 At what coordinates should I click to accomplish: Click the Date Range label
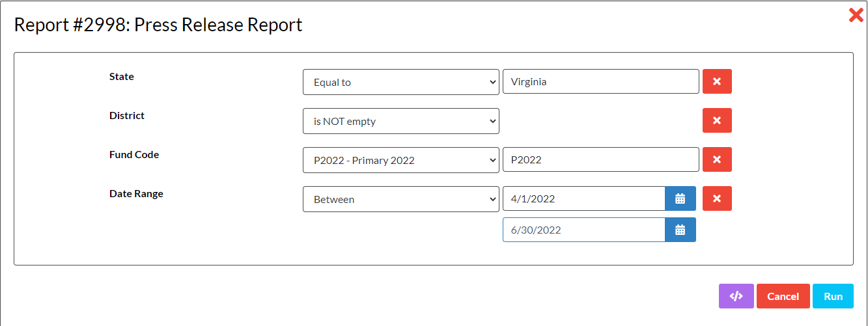pyautogui.click(x=136, y=193)
